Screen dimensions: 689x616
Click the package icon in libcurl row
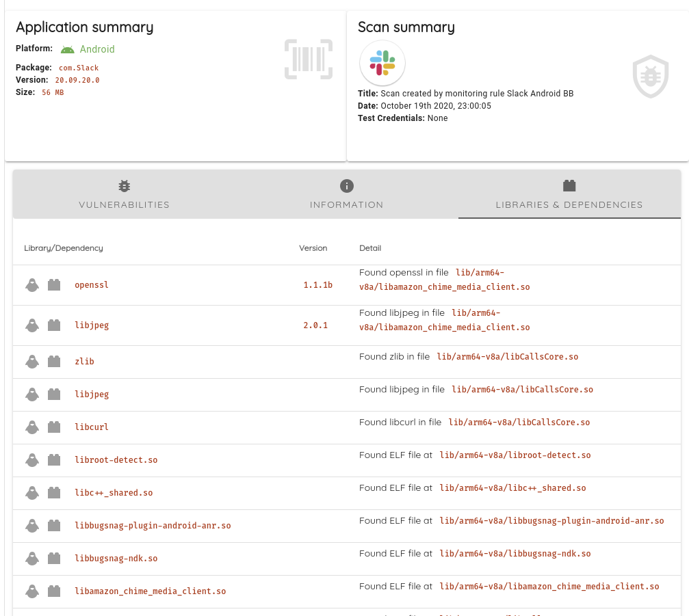point(54,427)
